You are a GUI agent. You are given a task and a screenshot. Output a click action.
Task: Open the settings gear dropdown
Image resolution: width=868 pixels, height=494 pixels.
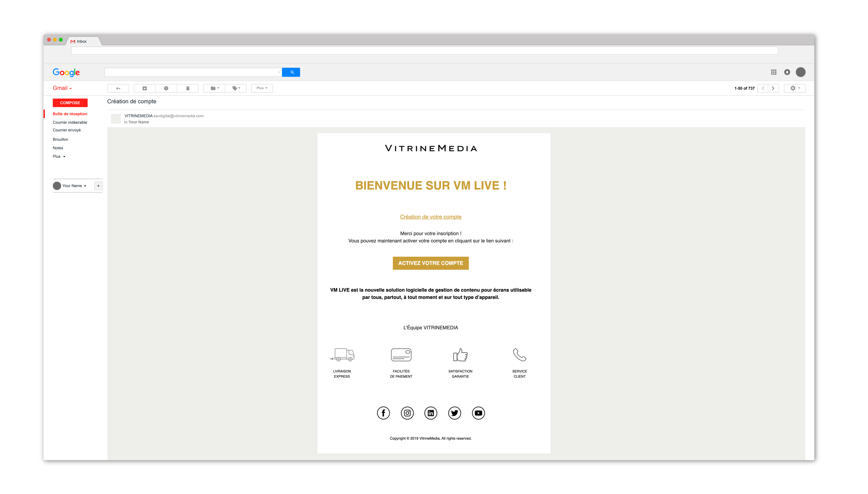click(794, 88)
